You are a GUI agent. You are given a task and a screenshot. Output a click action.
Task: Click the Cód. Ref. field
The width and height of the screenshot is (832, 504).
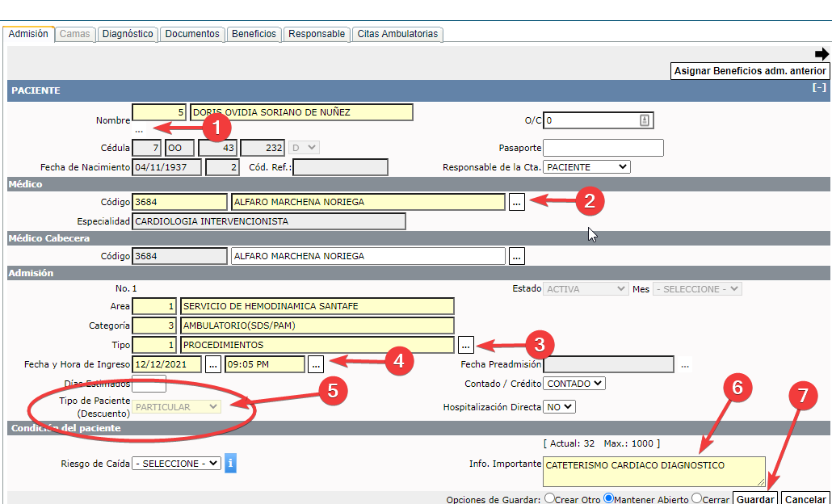click(340, 167)
